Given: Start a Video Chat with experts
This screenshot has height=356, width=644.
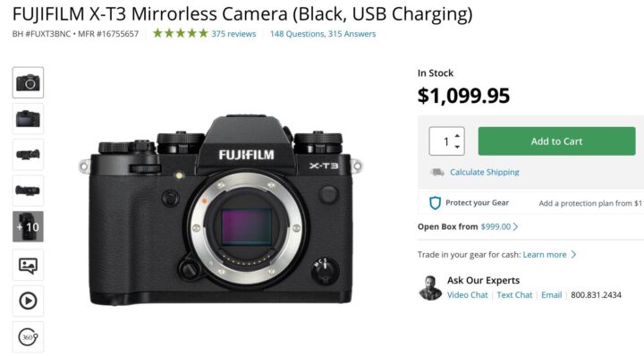Looking at the screenshot, I should tap(468, 295).
